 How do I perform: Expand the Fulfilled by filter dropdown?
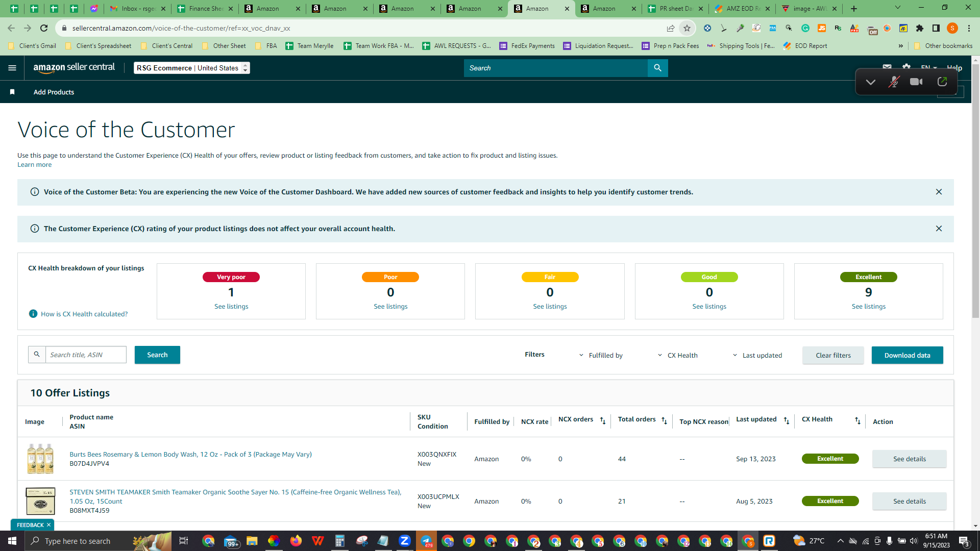tap(601, 355)
